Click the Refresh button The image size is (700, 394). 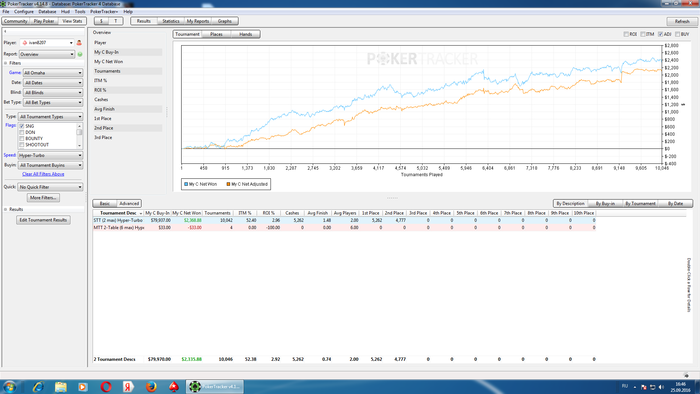(x=682, y=21)
